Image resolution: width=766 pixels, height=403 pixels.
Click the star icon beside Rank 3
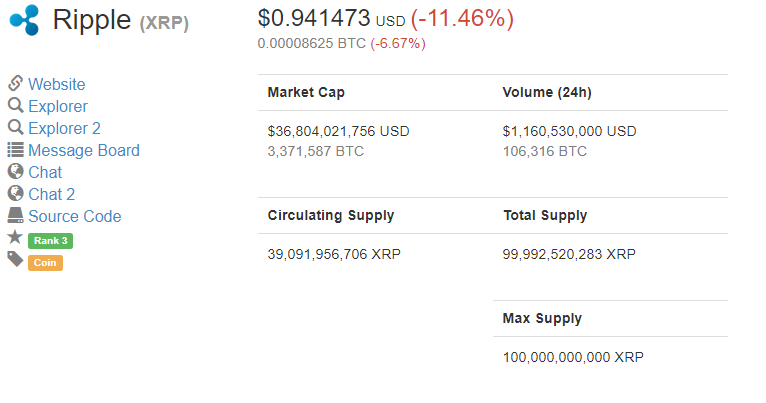coord(15,237)
